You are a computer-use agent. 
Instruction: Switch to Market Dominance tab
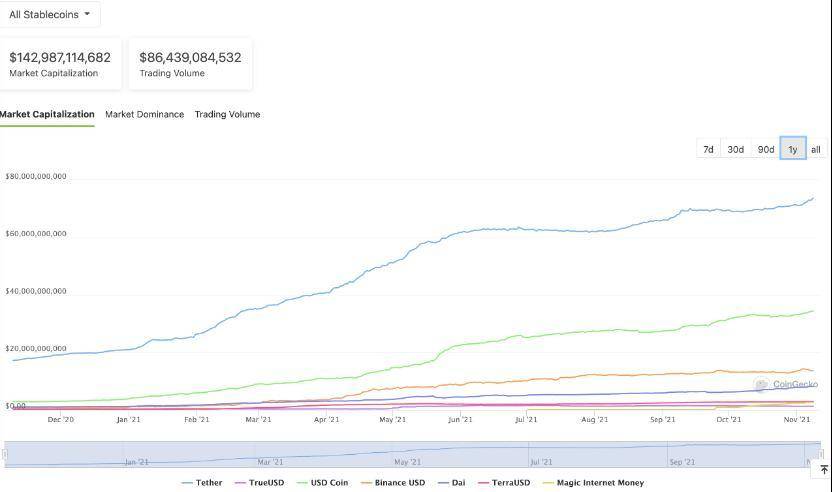pyautogui.click(x=144, y=114)
